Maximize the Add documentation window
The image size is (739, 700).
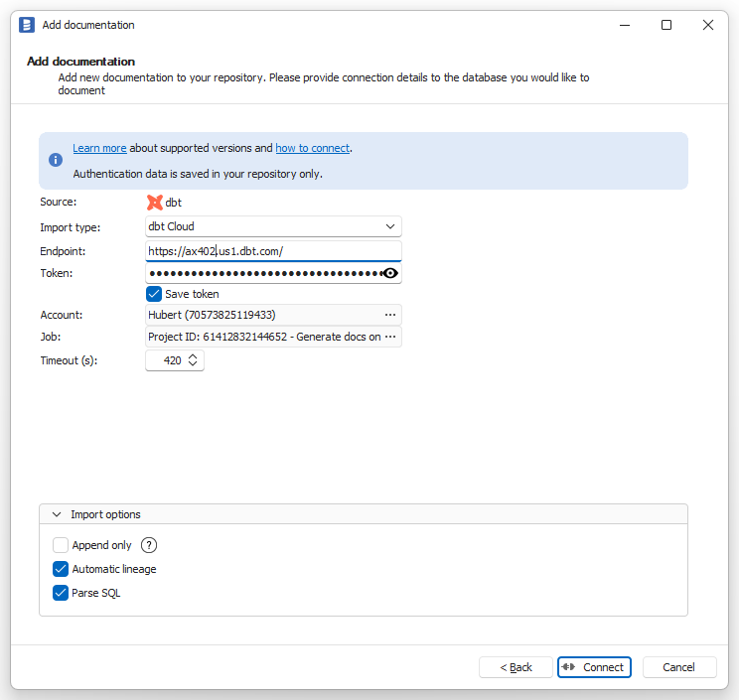click(x=666, y=25)
